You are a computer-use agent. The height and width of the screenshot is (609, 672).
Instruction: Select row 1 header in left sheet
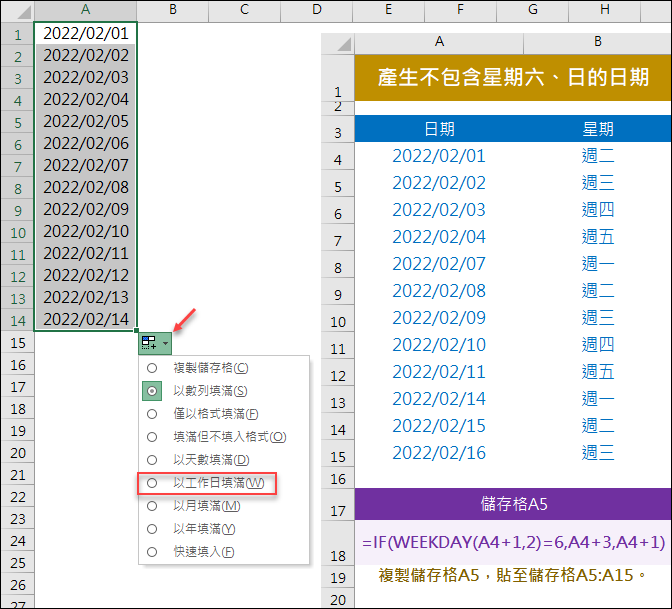17,34
